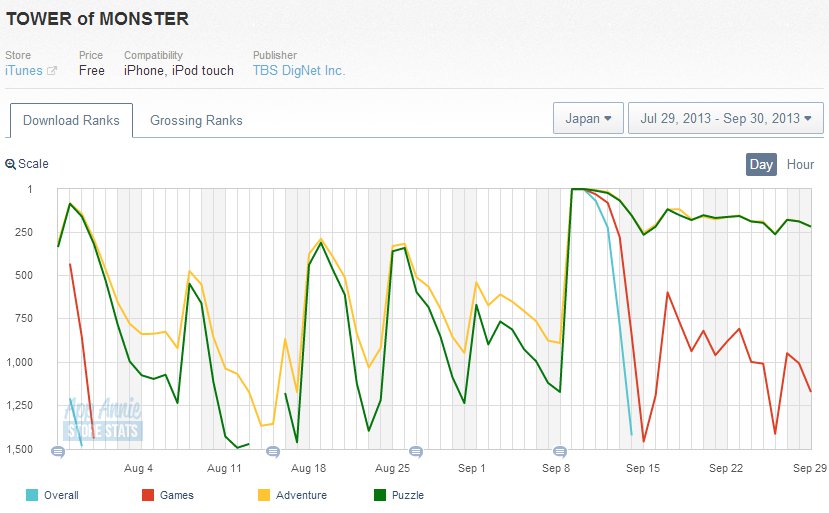Click the Aug 4 axis label

139,468
